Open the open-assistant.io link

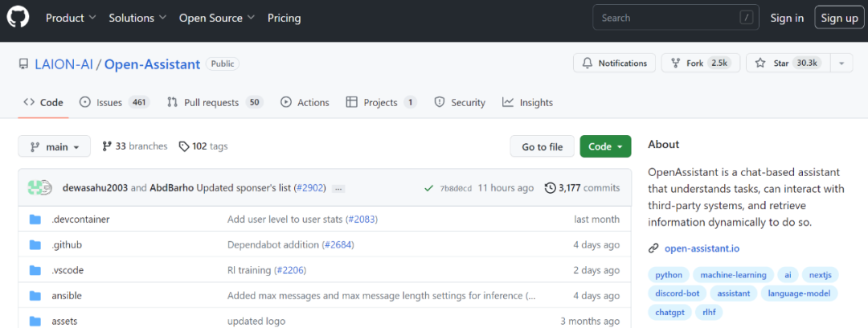[702, 248]
